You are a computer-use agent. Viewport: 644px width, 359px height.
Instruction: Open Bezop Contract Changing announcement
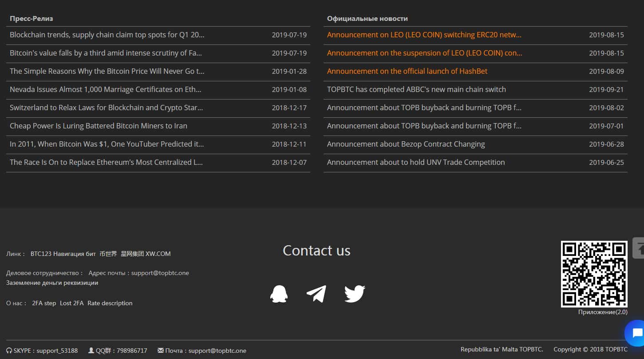coord(406,144)
